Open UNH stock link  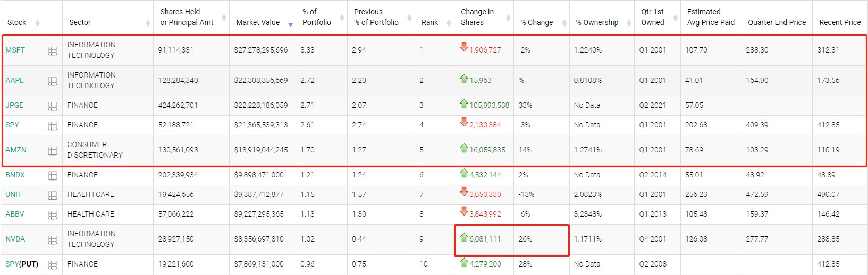pos(13,194)
